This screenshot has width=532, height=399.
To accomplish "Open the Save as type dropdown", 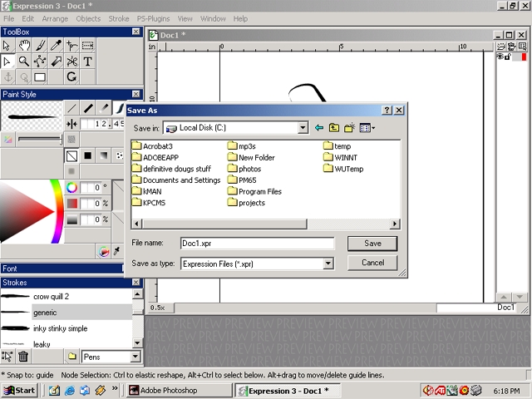I will 328,264.
